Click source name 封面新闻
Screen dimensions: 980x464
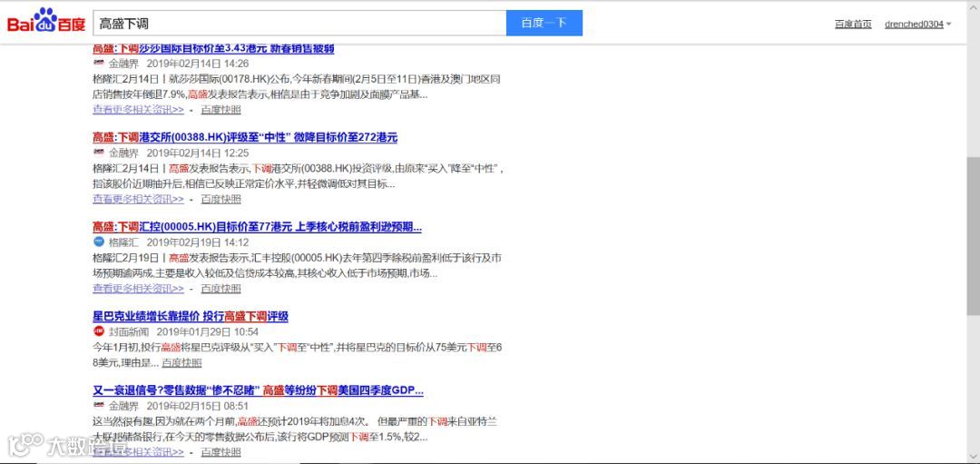(129, 331)
